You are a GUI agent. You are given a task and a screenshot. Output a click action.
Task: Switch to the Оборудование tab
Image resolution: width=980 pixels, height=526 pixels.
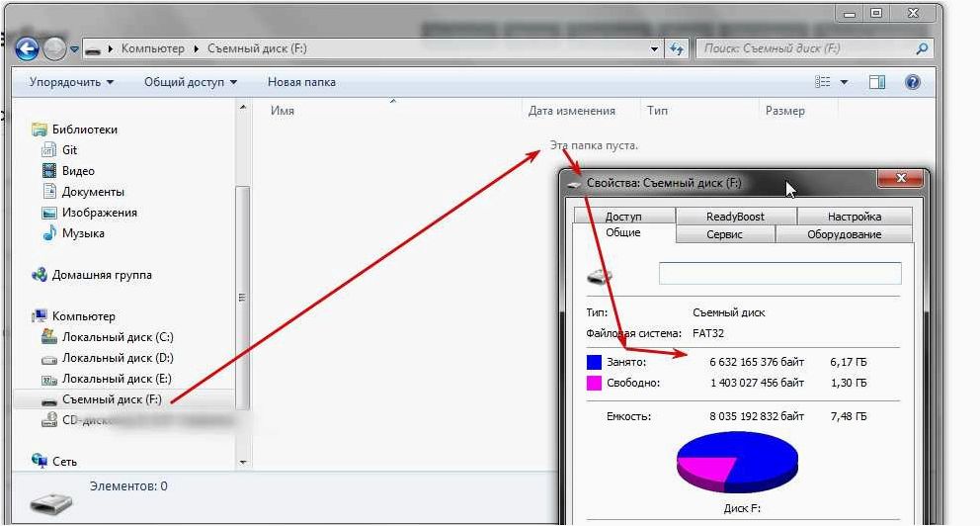844,234
